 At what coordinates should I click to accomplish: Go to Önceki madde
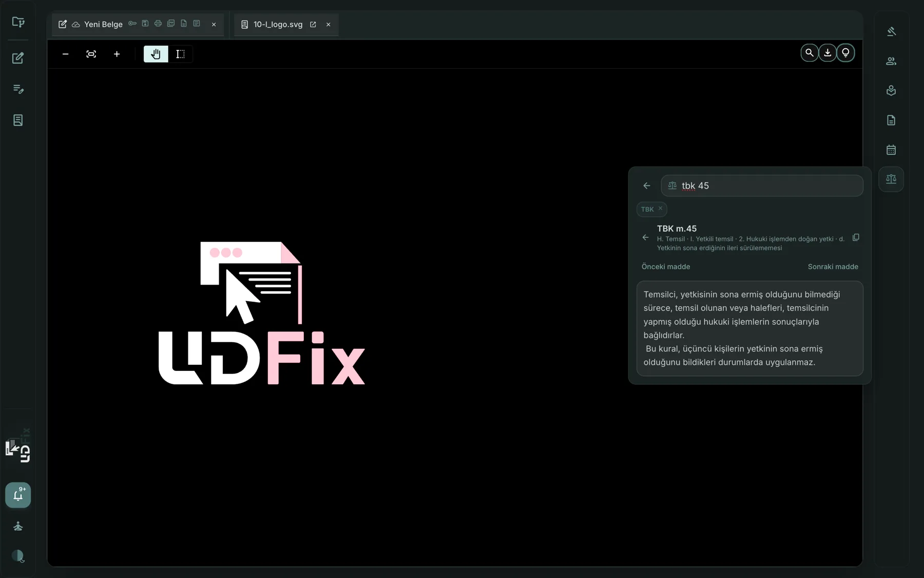(x=666, y=267)
